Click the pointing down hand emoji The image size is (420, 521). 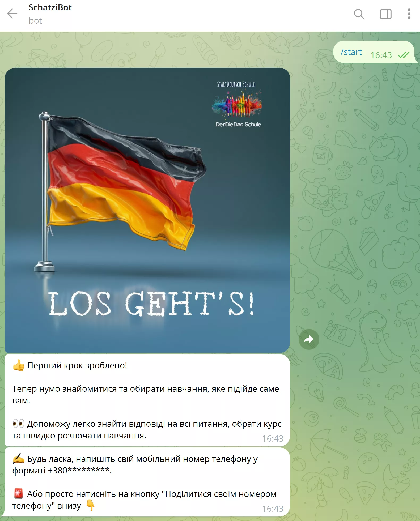click(x=91, y=505)
